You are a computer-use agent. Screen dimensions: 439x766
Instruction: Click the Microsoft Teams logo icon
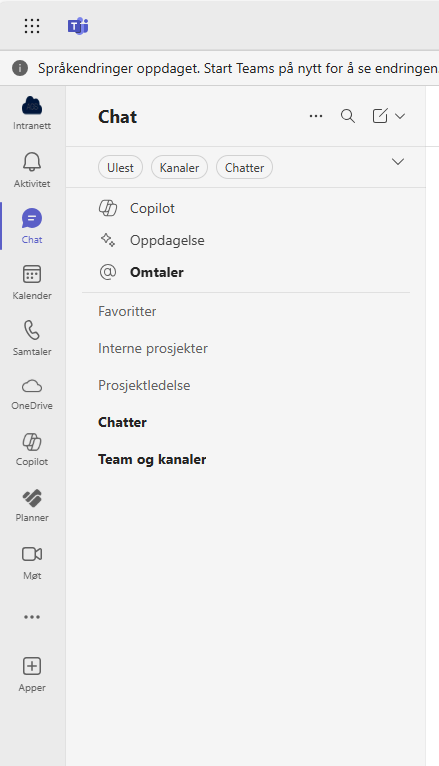pyautogui.click(x=78, y=26)
